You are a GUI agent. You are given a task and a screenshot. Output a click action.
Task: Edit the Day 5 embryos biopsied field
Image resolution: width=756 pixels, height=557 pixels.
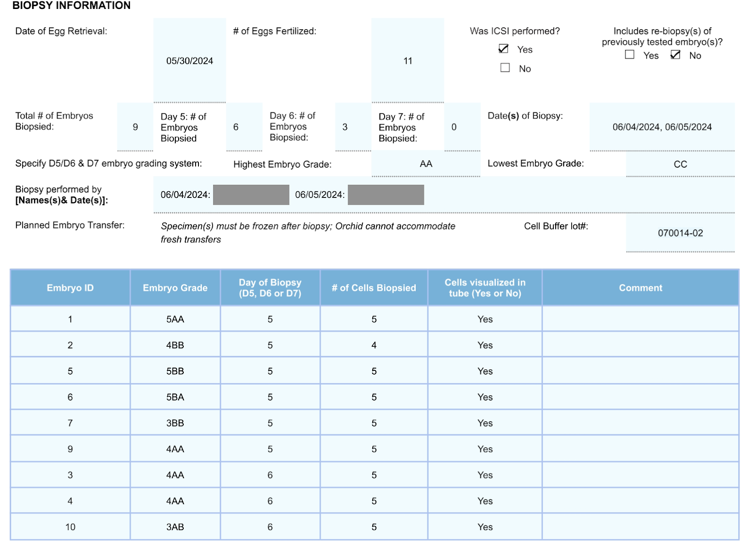[x=244, y=127]
